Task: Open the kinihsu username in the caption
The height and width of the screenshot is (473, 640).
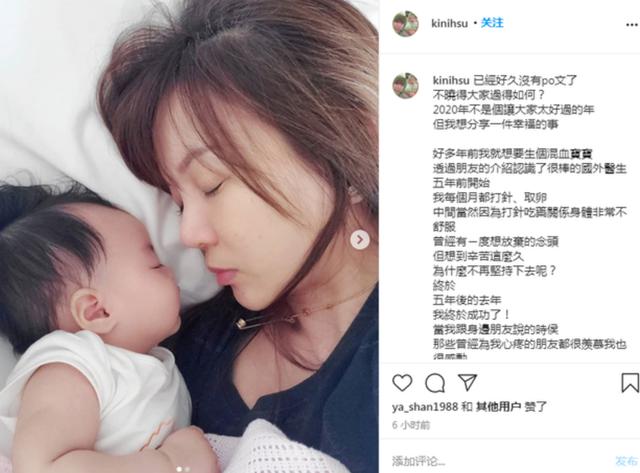Action: [451, 80]
